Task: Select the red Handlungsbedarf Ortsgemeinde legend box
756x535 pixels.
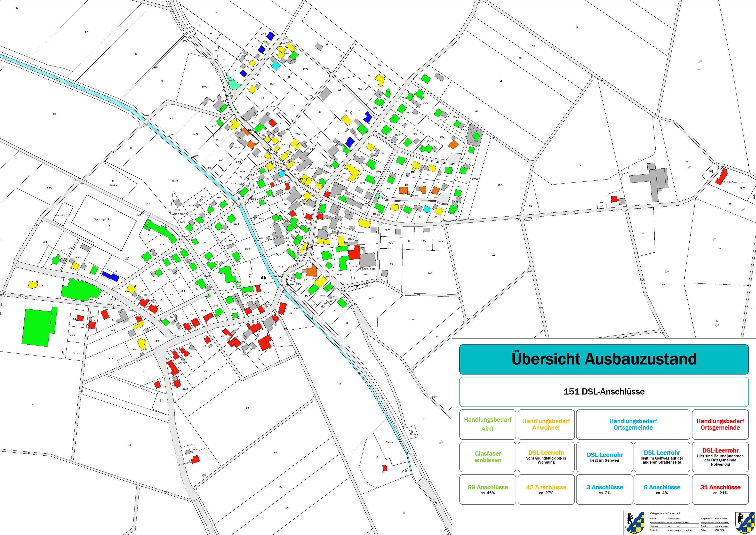Action: 720,424
